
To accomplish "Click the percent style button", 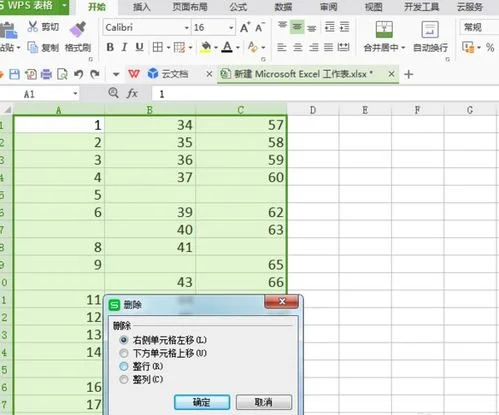I will [x=490, y=48].
